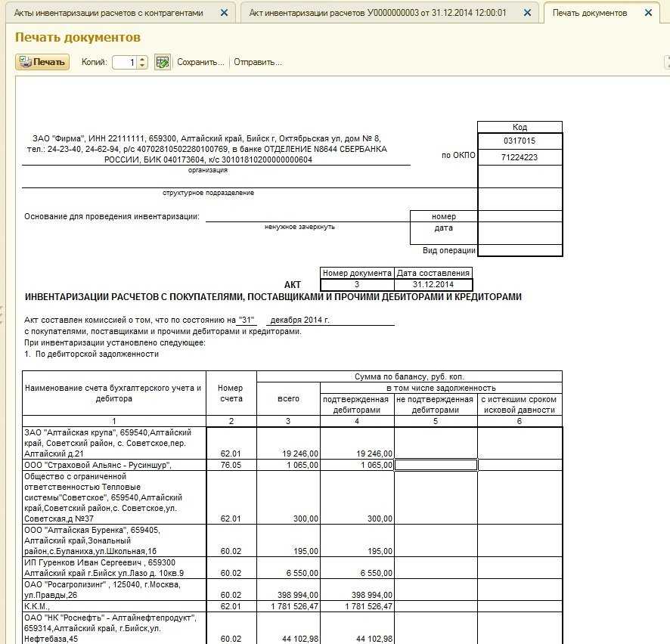The width and height of the screenshot is (670, 644).
Task: Click the не подтвержденная дебиторами column header
Action: coord(436,404)
